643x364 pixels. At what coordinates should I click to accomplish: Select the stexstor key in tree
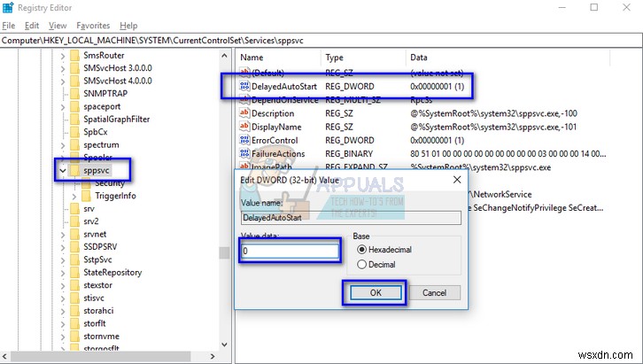98,285
